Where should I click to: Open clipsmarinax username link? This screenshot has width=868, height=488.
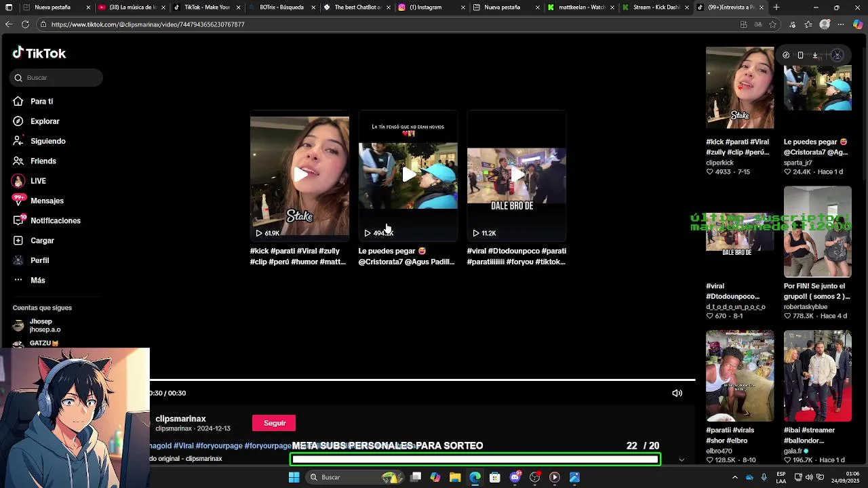[180, 419]
